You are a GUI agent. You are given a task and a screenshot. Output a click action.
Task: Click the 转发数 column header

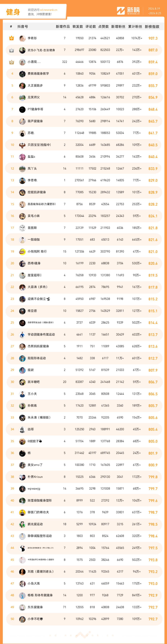pos(78,26)
